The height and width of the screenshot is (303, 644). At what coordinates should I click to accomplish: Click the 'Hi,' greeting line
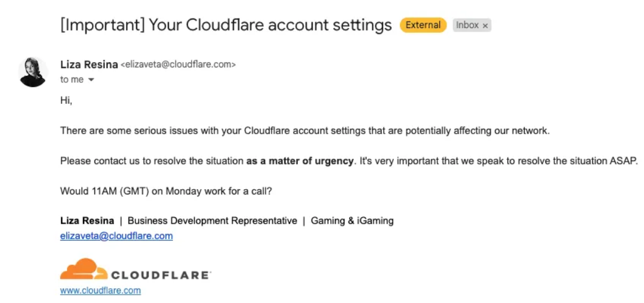66,101
